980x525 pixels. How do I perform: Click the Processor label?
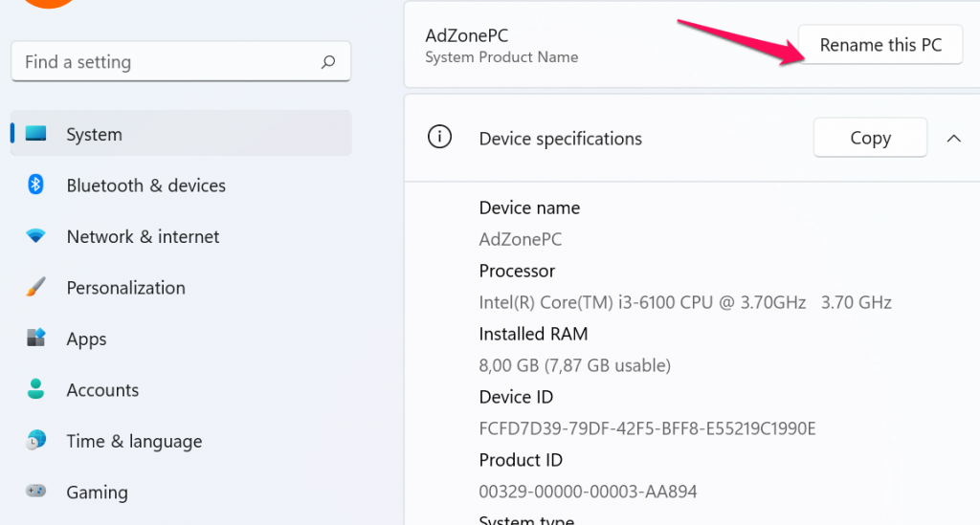(517, 271)
